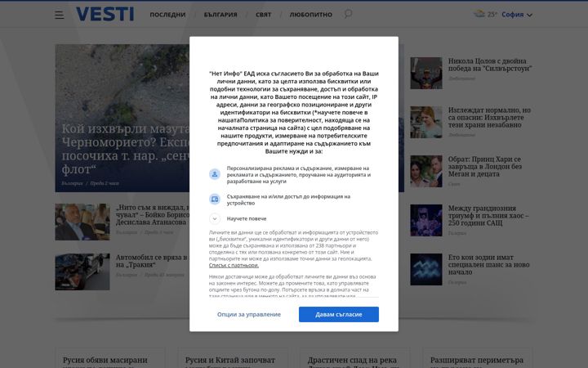This screenshot has width=588, height=368.
Task: Open the Никола Цолов article thumbnail
Action: tap(426, 74)
